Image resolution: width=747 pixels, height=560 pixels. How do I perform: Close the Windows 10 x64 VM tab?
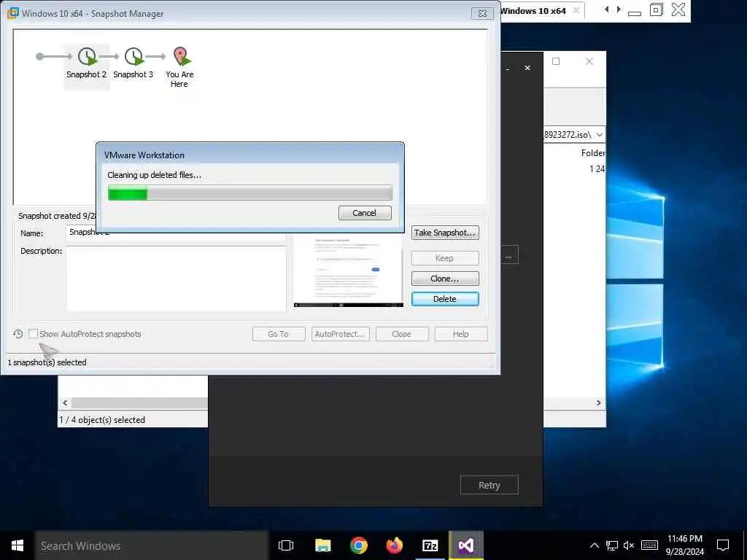point(576,10)
